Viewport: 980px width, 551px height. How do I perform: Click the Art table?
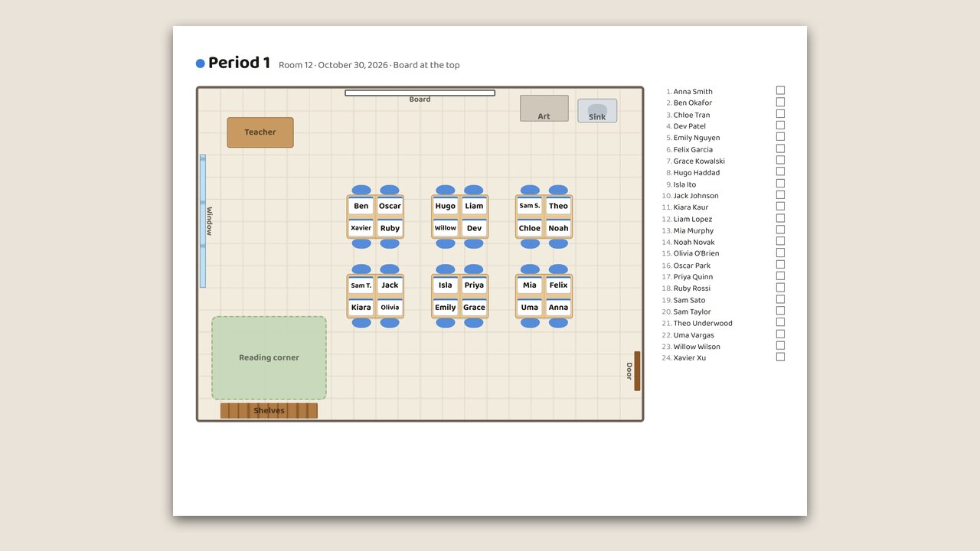544,109
